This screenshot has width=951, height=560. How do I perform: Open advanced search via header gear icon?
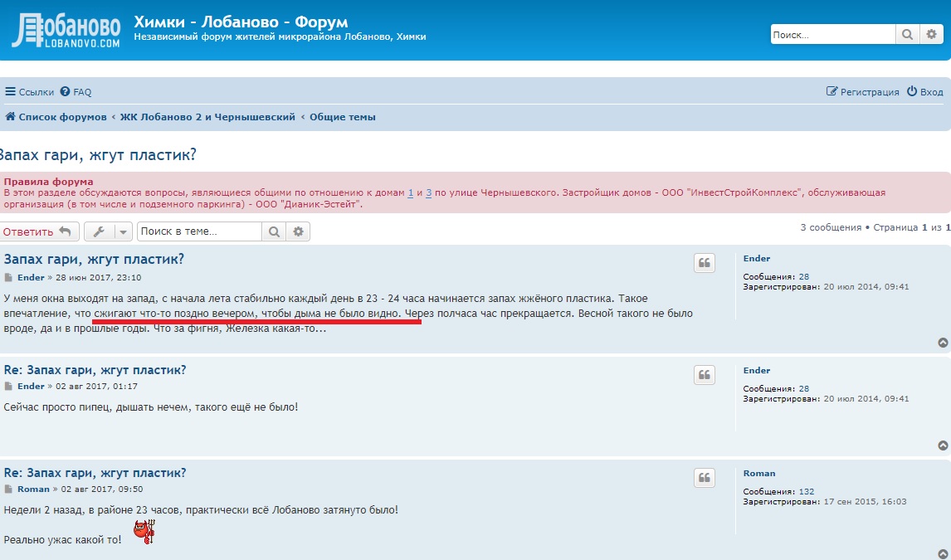931,35
